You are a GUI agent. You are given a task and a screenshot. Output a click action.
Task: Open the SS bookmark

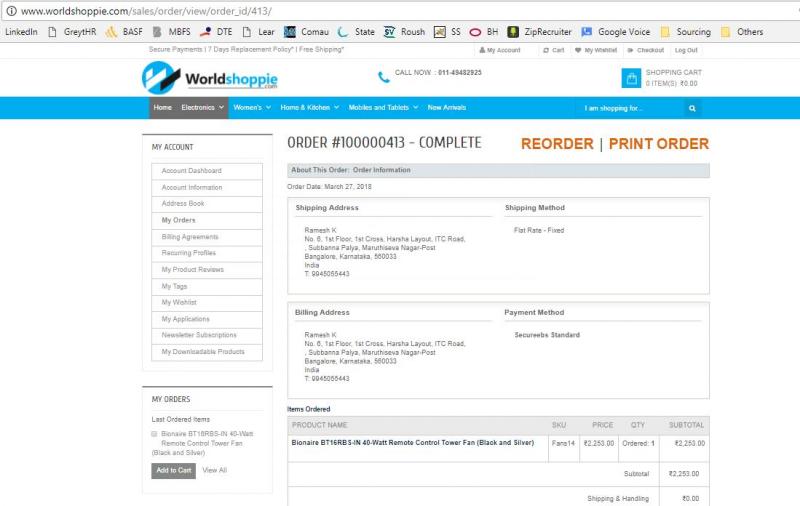pos(447,32)
